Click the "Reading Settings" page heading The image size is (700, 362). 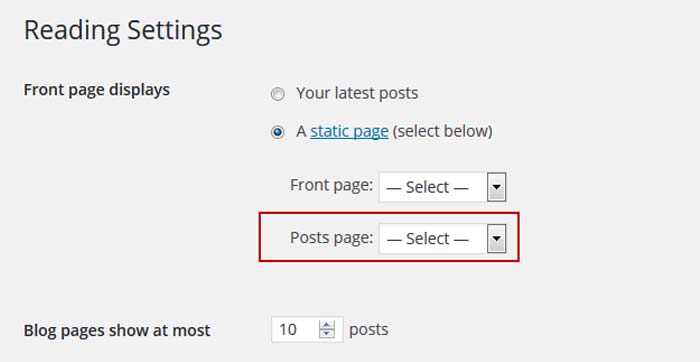pos(123,31)
